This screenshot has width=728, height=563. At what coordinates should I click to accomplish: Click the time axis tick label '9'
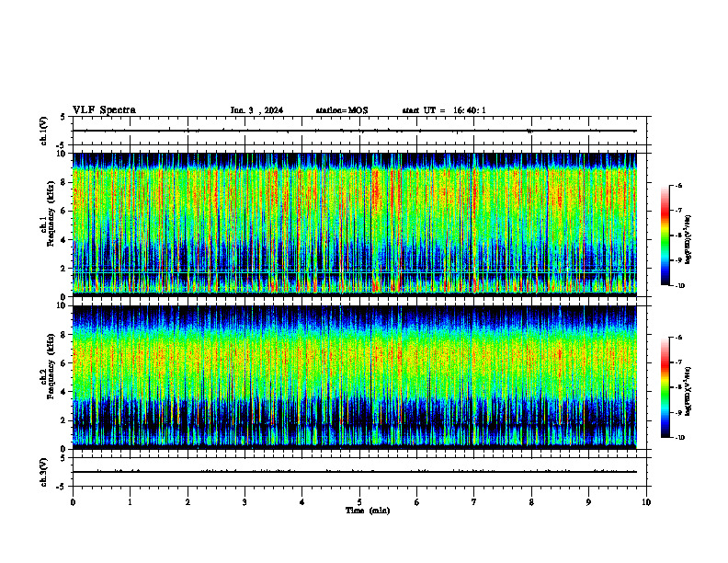point(588,502)
